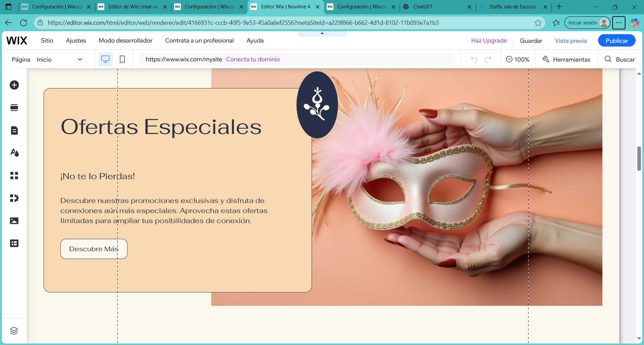Viewport: 644px width, 345px height.
Task: Reload the browser page
Action: 23,23
